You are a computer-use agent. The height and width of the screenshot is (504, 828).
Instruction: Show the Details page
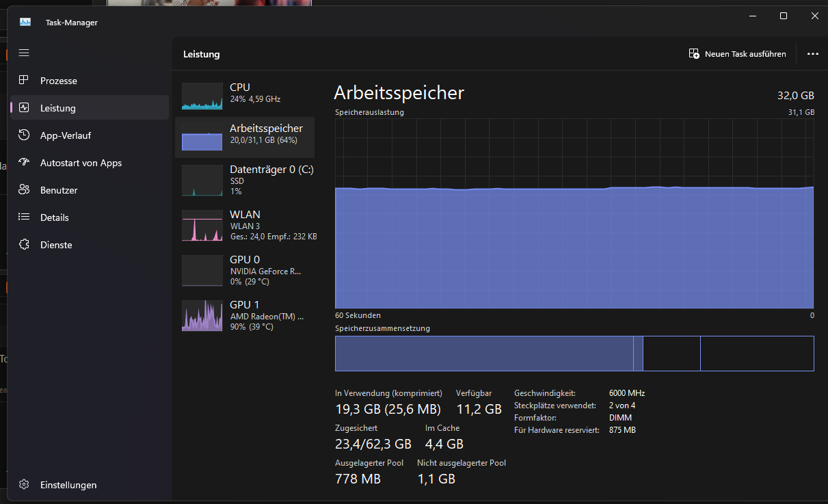tap(90, 217)
